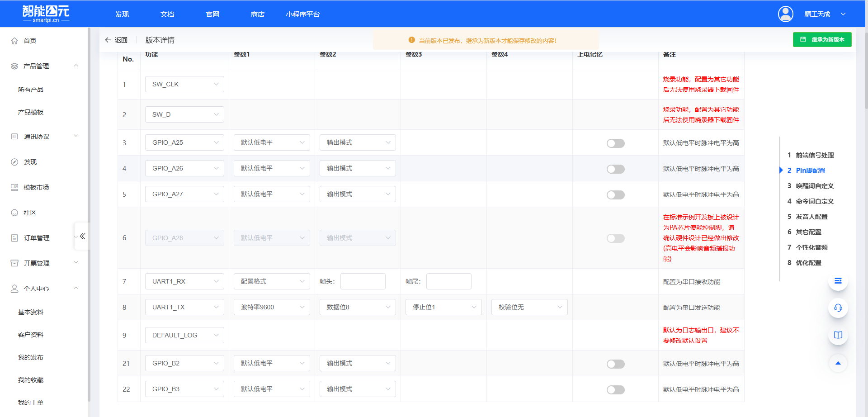Open 小程序平台 in top navigation
This screenshot has width=868, height=417.
302,14
